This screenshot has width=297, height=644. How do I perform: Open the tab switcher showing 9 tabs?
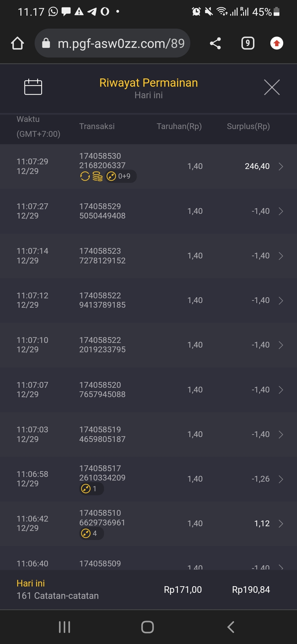pyautogui.click(x=248, y=43)
